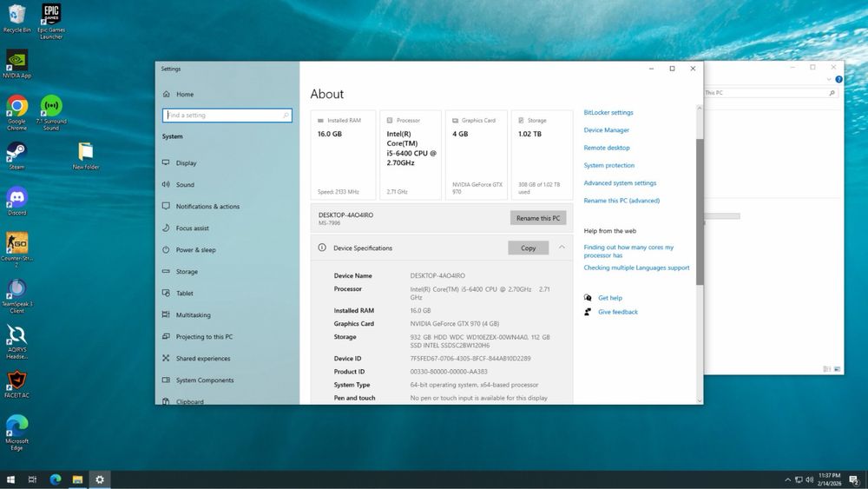The width and height of the screenshot is (868, 489).
Task: Click the Graphics Card info card
Action: coord(477,155)
